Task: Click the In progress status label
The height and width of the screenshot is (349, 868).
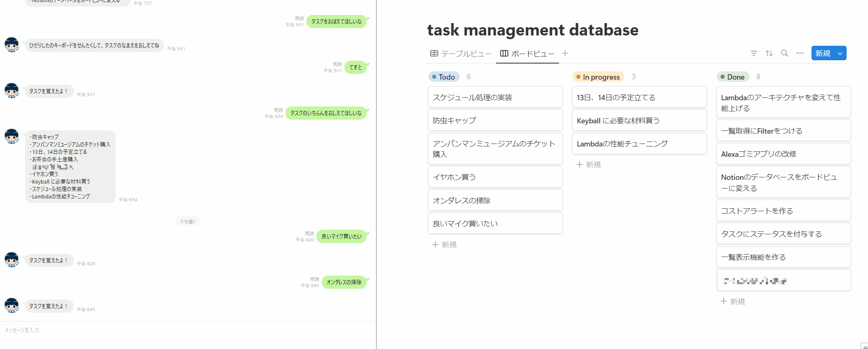Action: [599, 77]
